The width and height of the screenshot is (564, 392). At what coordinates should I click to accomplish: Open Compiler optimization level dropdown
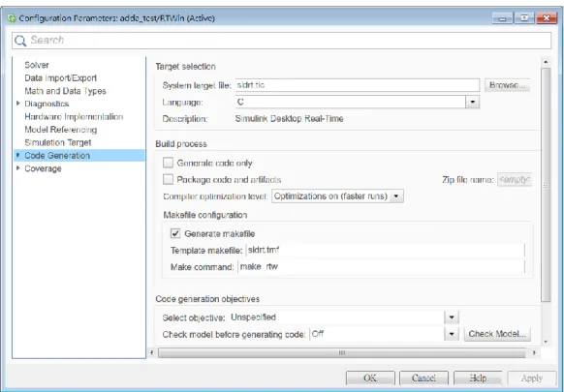[x=396, y=196]
